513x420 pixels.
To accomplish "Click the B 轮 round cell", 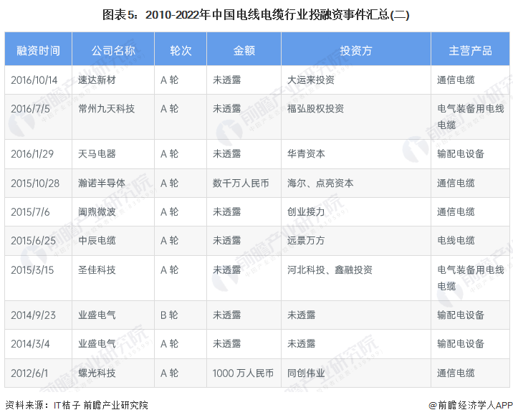I will click(170, 315).
